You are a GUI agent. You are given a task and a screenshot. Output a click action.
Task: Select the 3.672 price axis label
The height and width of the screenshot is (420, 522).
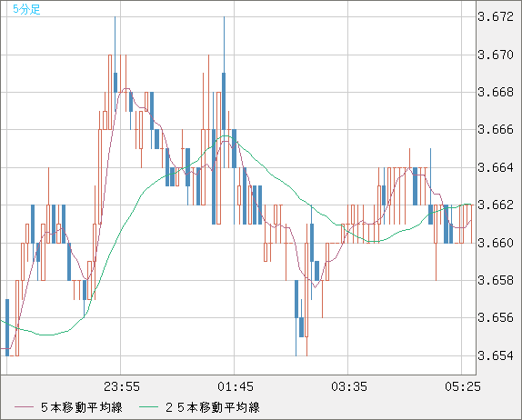point(496,16)
